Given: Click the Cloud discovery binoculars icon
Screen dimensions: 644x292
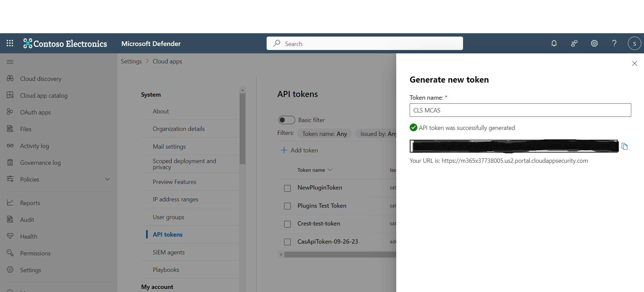Looking at the screenshot, I should click(10, 78).
